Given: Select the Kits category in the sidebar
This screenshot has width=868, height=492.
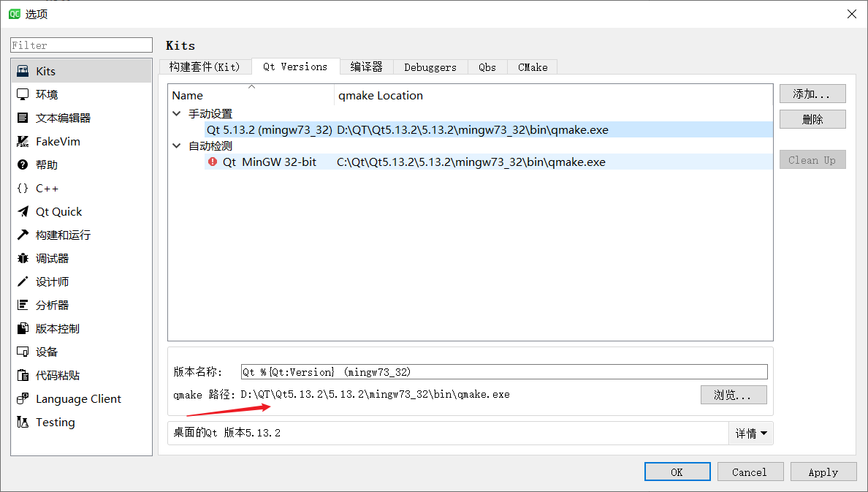Looking at the screenshot, I should pyautogui.click(x=24, y=70).
